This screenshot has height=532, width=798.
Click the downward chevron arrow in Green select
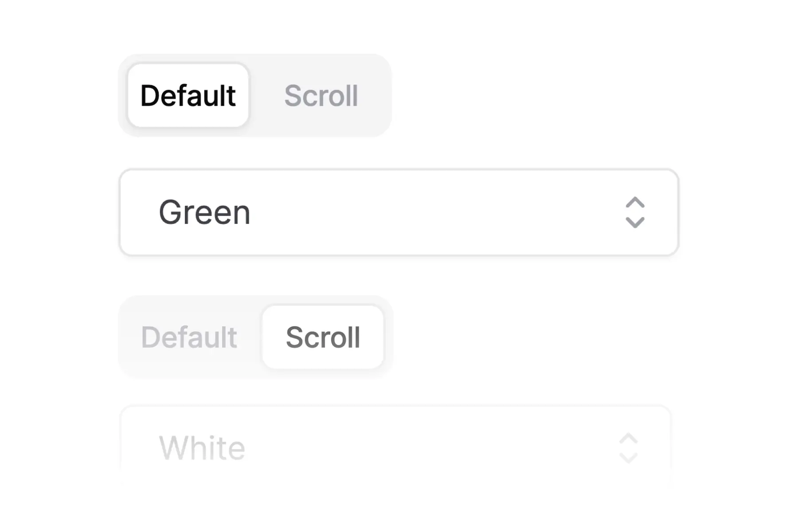point(635,222)
